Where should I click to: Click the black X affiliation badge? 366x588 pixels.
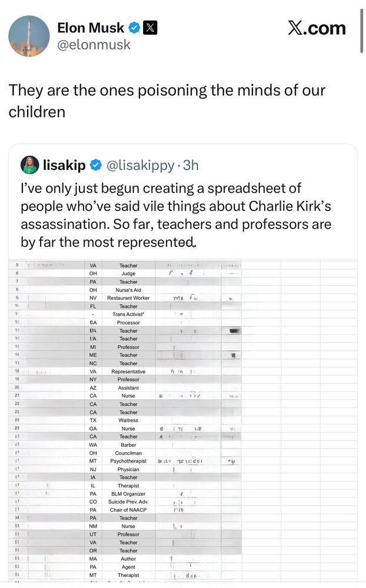click(151, 28)
